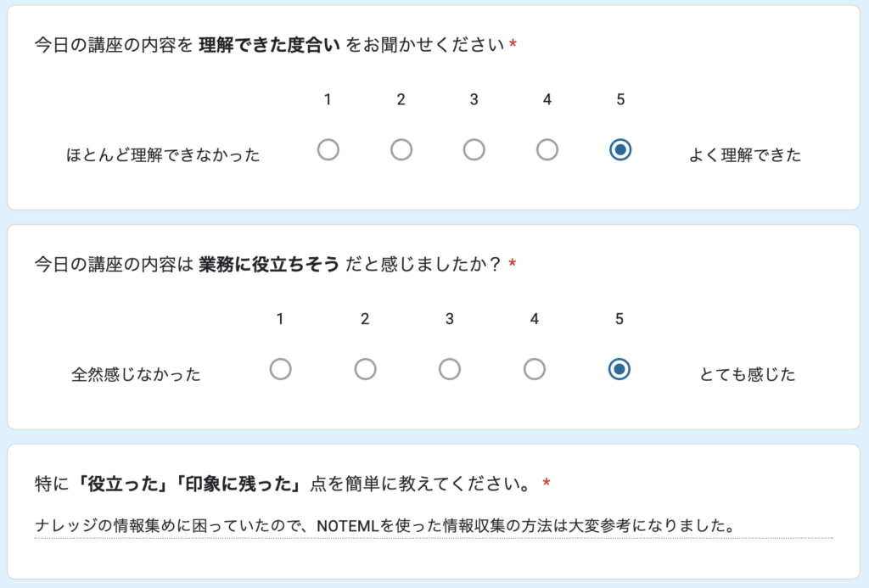Select rating 1 for 理解できた度合い

(328, 150)
